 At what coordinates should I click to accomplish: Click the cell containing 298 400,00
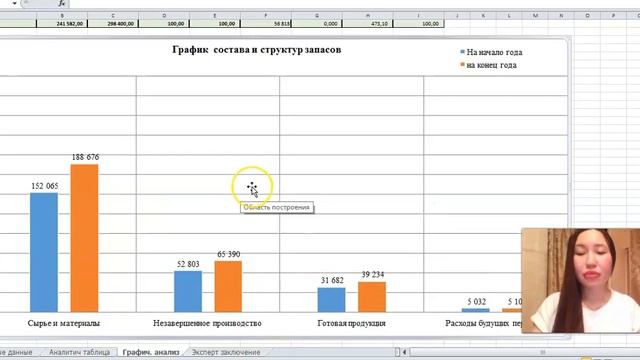pos(113,24)
